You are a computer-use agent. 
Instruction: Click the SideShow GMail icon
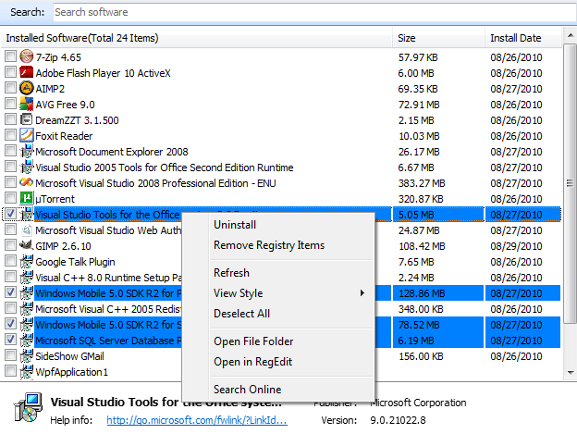coord(26,356)
